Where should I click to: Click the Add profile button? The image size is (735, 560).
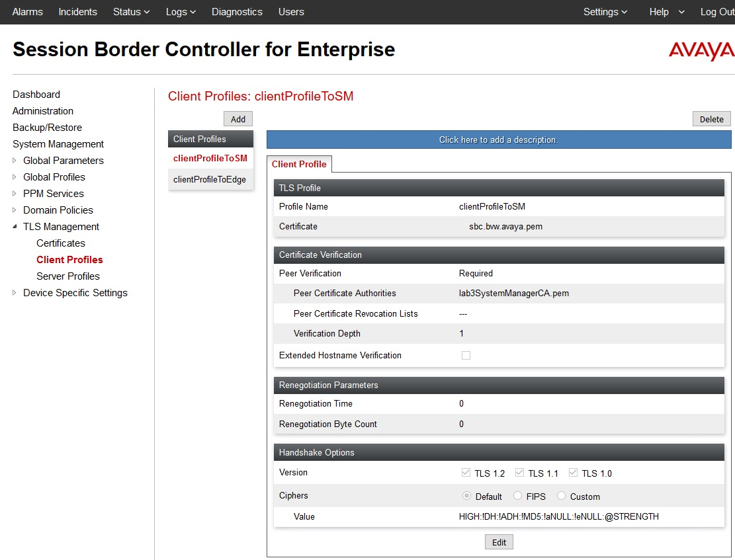pyautogui.click(x=238, y=119)
